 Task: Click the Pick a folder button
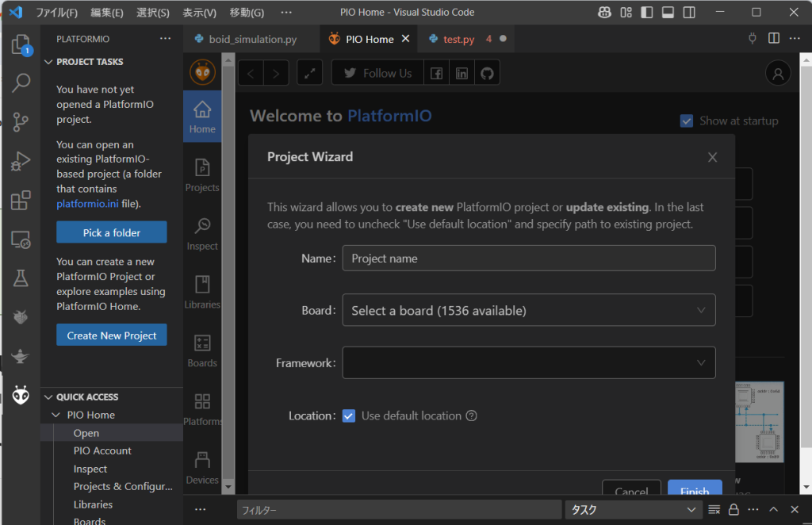point(112,232)
